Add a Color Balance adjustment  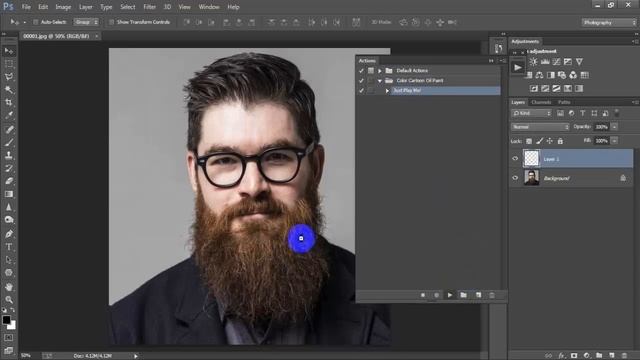tap(539, 75)
